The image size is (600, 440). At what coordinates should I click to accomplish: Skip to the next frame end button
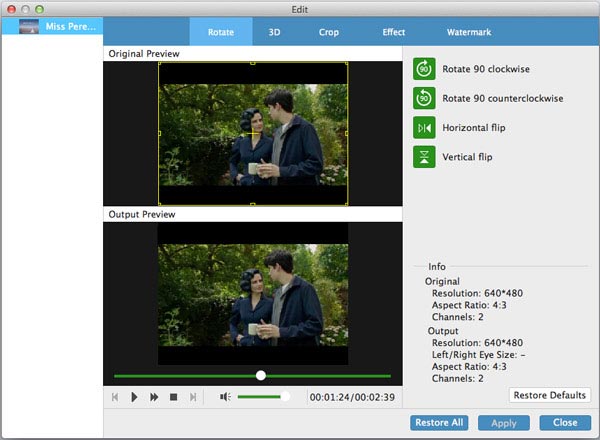(193, 397)
